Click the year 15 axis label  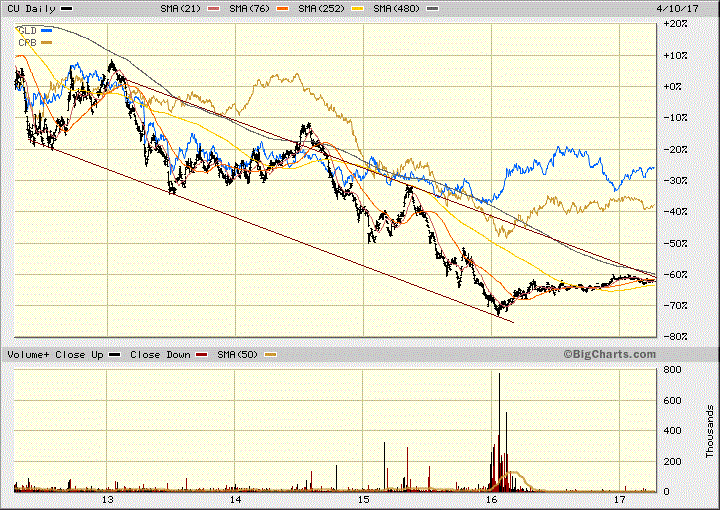(x=364, y=500)
